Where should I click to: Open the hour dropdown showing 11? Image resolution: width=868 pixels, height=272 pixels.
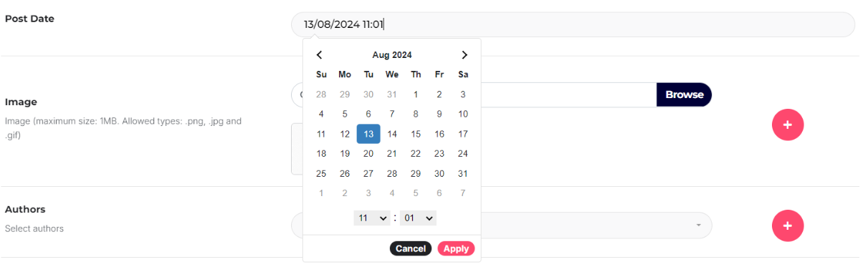[372, 218]
